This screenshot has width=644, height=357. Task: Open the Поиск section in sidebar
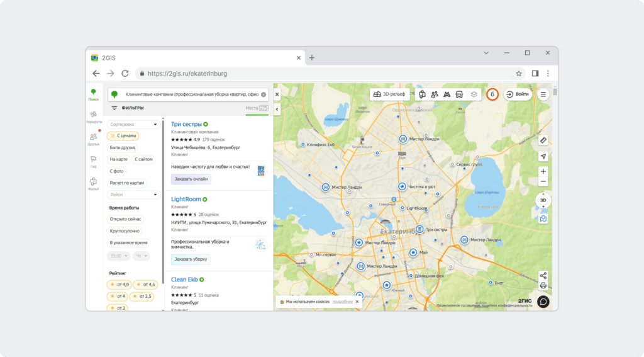click(93, 94)
